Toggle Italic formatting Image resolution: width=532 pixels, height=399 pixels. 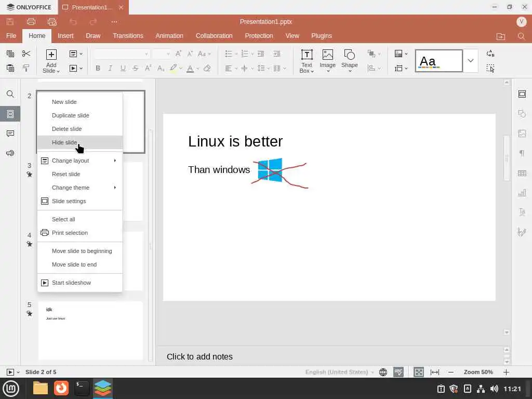(x=110, y=68)
